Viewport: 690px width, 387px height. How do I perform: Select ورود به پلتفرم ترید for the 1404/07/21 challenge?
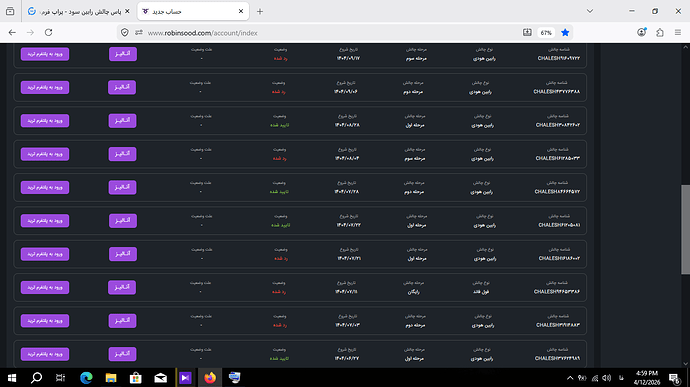(45, 254)
